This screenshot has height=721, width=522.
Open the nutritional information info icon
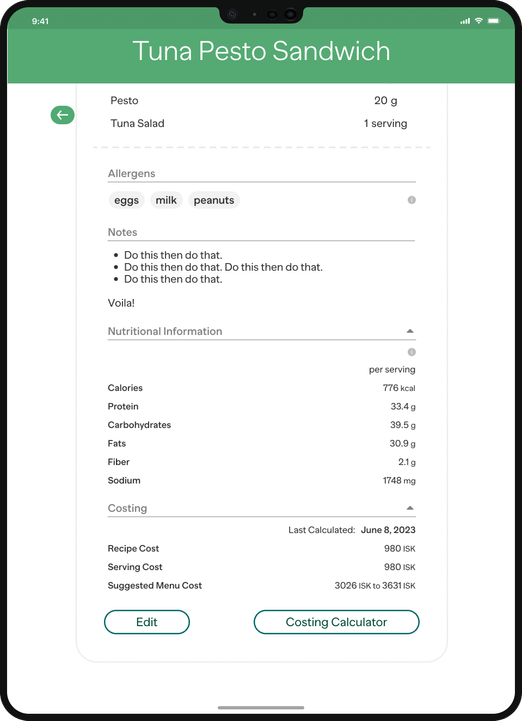point(412,352)
